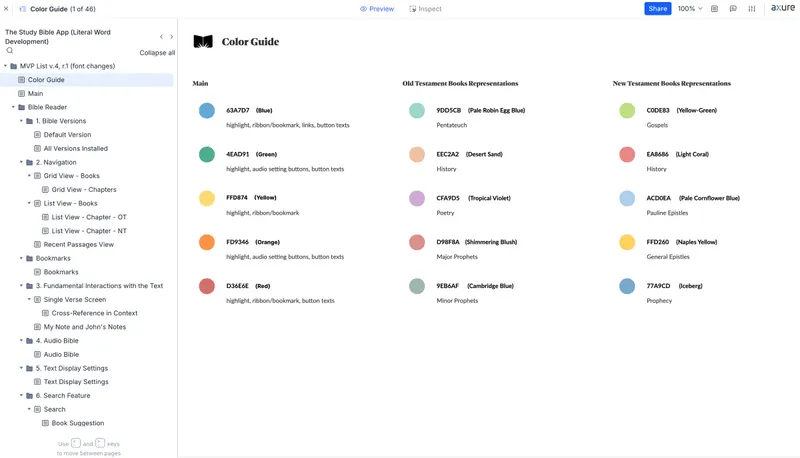The width and height of the screenshot is (800, 458).
Task: Collapse 5. Text Display Settings folder
Action: click(x=21, y=368)
